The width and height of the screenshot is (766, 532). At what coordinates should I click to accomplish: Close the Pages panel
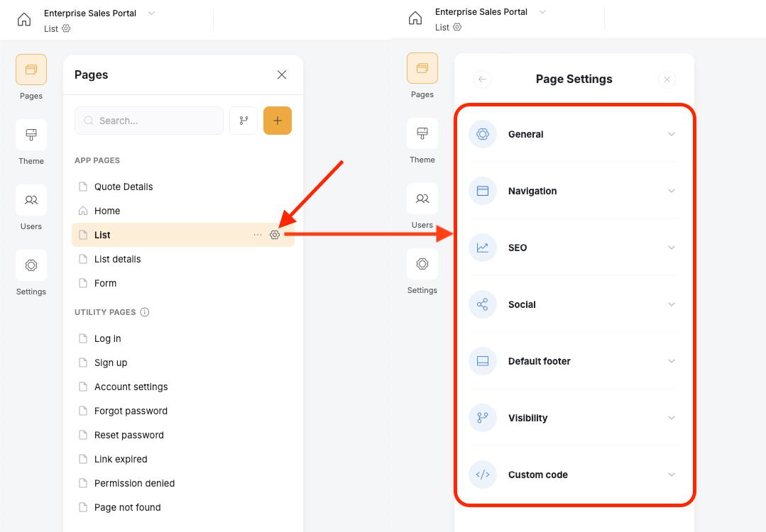[x=282, y=74]
